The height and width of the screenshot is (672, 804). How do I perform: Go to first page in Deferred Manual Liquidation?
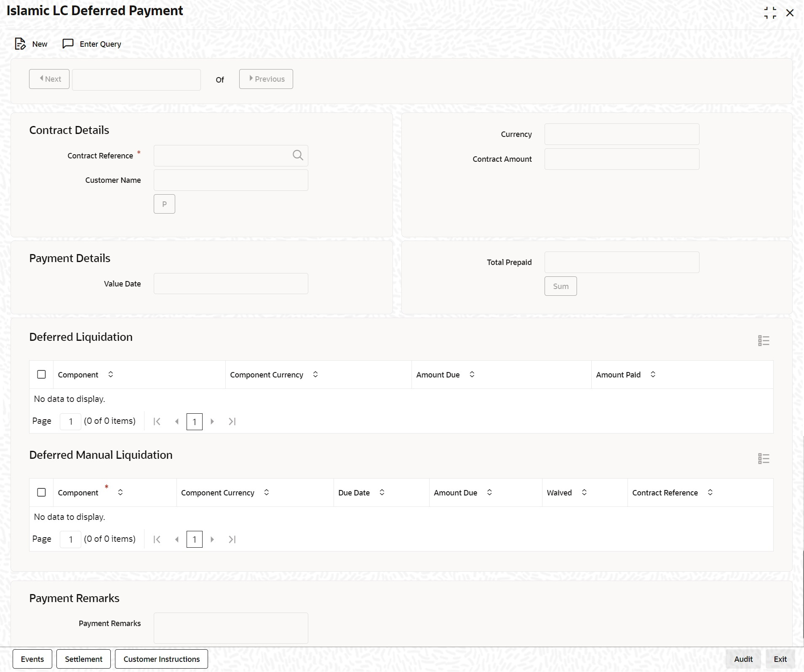(157, 539)
